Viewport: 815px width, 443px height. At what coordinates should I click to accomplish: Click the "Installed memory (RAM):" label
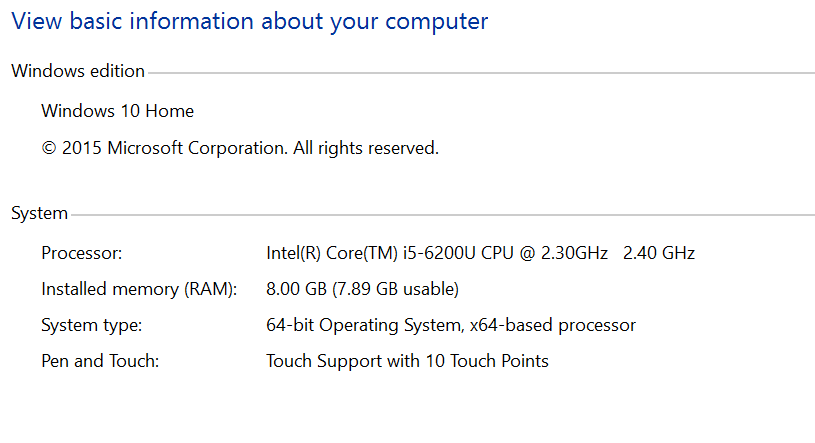tap(139, 289)
